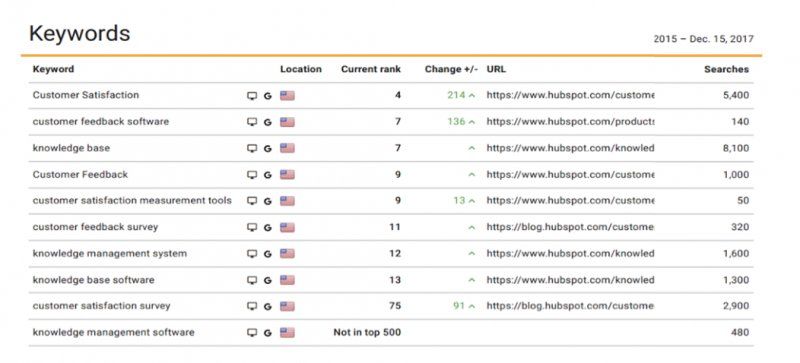The image size is (800, 363).
Task: Click Google icon in satisfaction measurement tools row
Action: tap(267, 201)
